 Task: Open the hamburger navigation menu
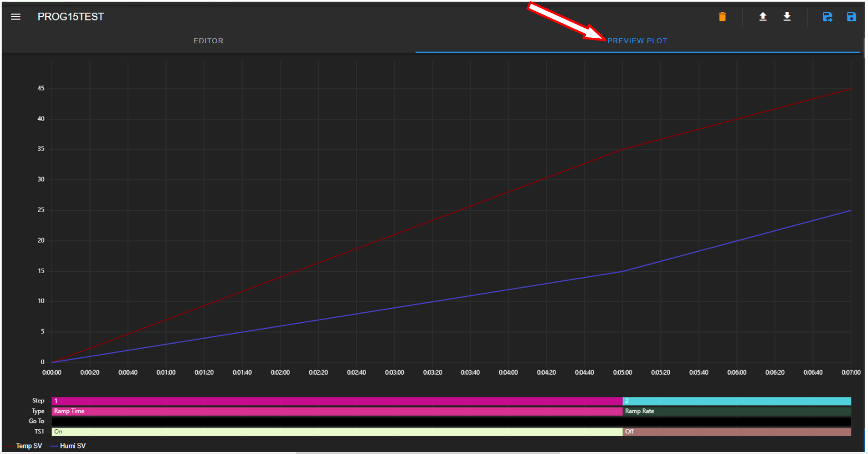[16, 17]
